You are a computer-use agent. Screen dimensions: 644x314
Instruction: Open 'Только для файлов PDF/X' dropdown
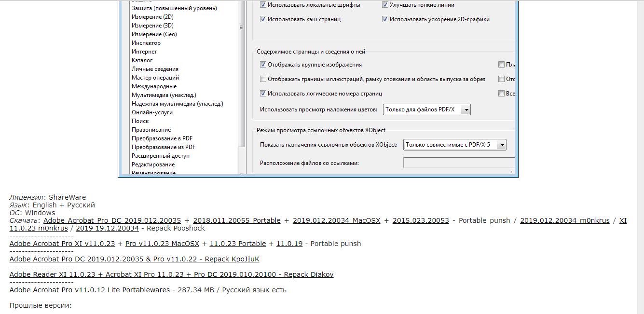click(426, 109)
